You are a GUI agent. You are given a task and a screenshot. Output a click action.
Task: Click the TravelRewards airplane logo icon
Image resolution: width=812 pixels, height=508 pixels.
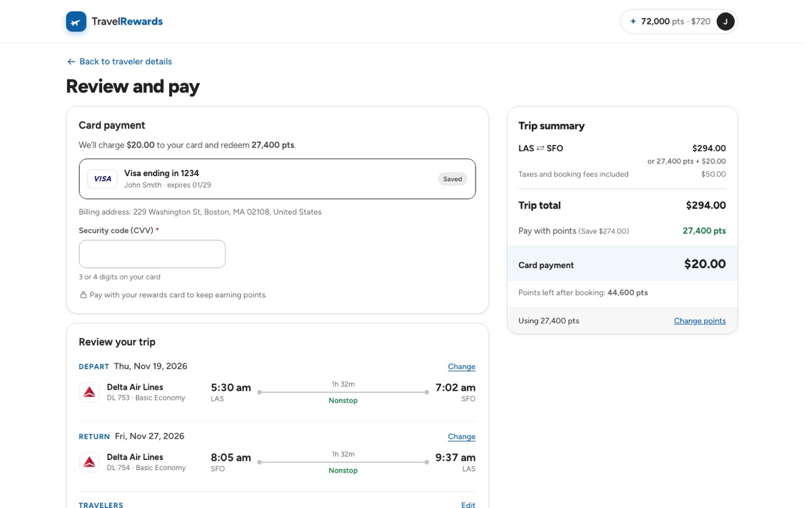click(76, 22)
